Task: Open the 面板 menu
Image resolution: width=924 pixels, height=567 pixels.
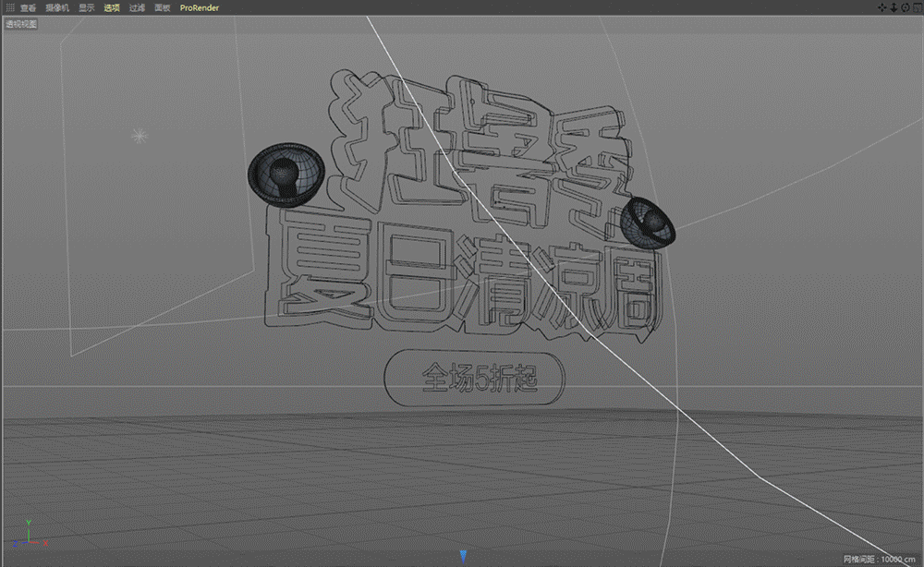Action: point(162,7)
